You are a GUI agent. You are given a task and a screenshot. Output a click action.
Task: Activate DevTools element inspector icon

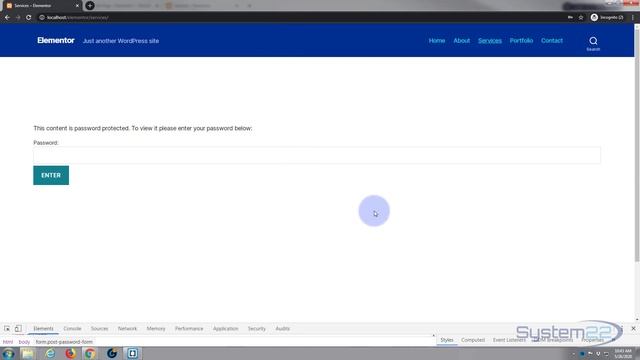pos(7,329)
